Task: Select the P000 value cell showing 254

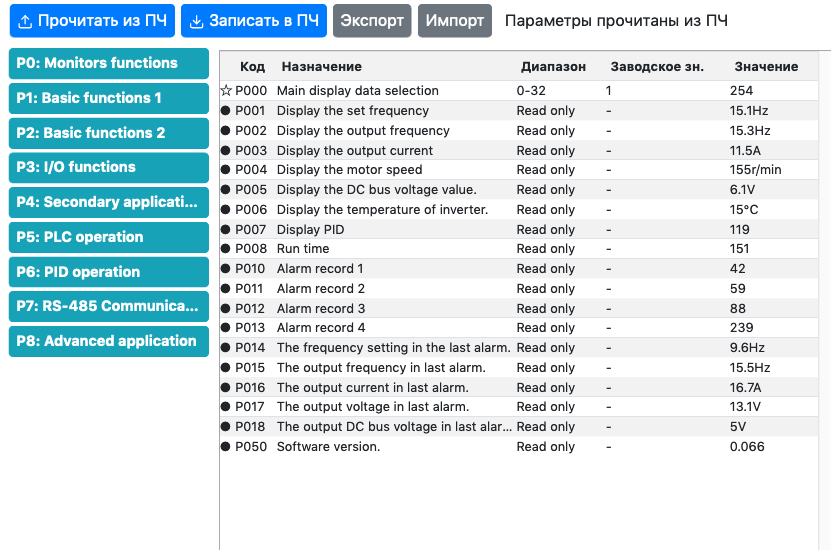Action: coord(741,91)
